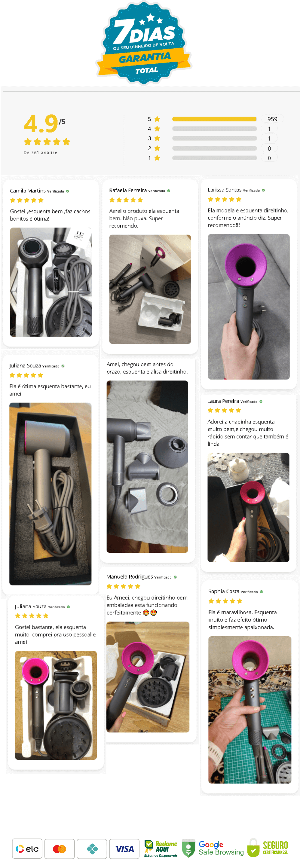Click the Mastercard payment icon
300x868 pixels.
(x=59, y=848)
